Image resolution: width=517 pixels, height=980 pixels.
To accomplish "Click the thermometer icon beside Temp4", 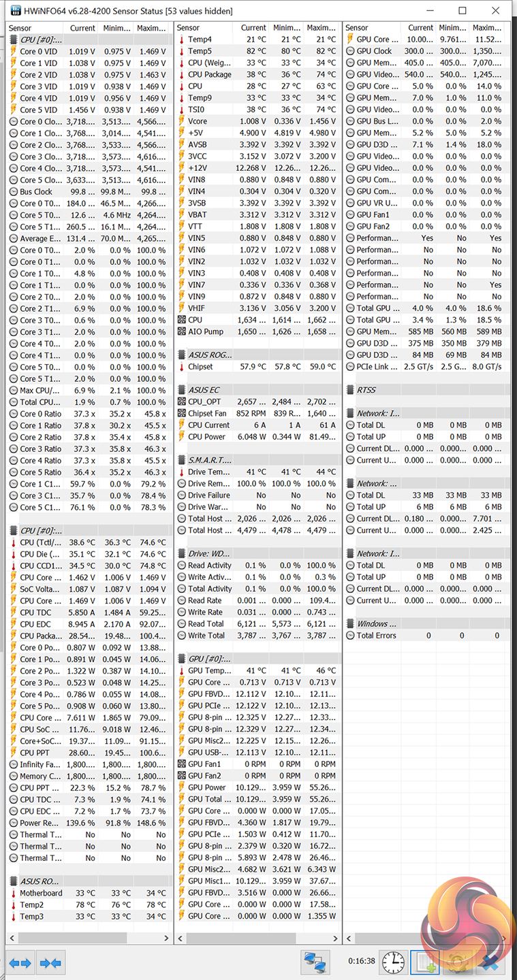I will point(182,39).
